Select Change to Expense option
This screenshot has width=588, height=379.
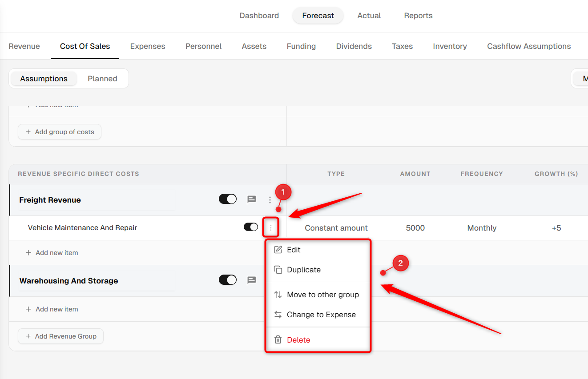click(318, 315)
